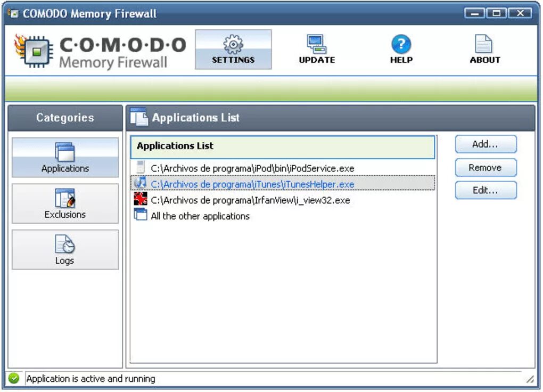Open the Update section
This screenshot has width=543, height=392.
coord(317,50)
